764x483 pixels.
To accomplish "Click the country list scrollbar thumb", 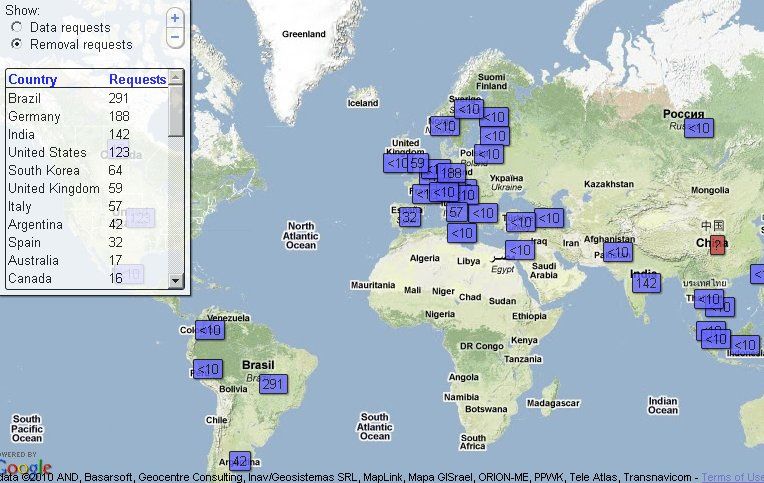I will coord(176,111).
